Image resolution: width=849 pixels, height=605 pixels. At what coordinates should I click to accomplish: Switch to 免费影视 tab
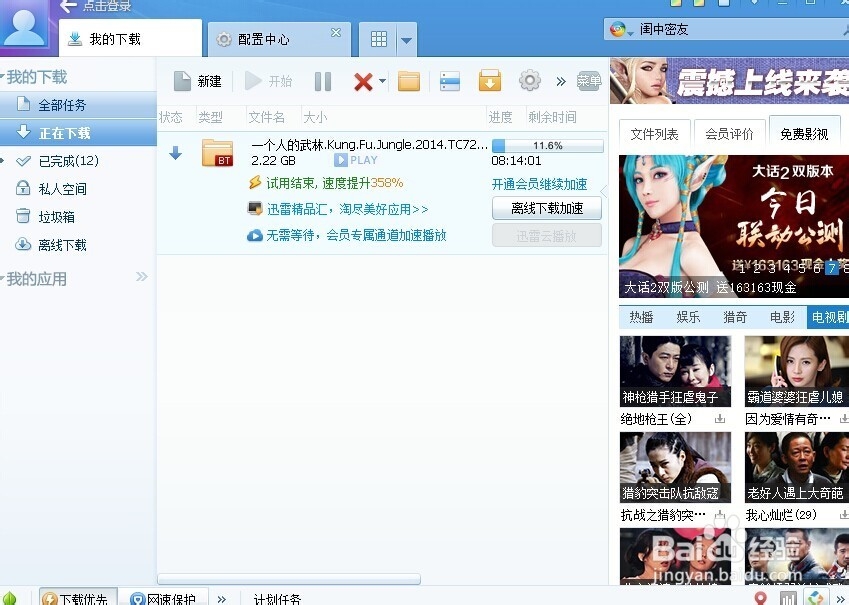tap(804, 133)
